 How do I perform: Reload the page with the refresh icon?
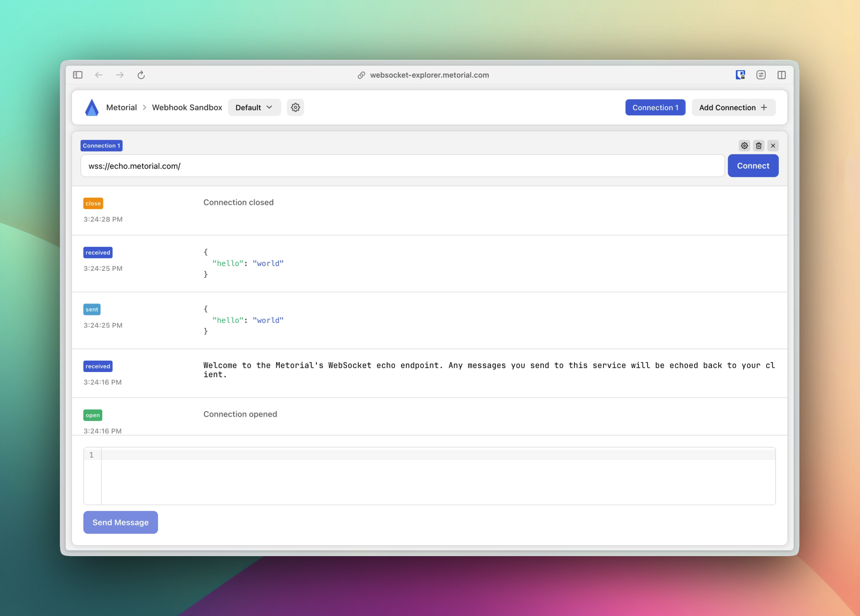pyautogui.click(x=141, y=75)
